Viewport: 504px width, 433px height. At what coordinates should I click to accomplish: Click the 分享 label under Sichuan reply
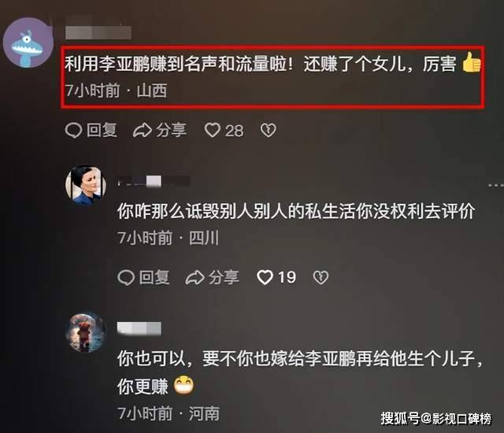(x=224, y=278)
